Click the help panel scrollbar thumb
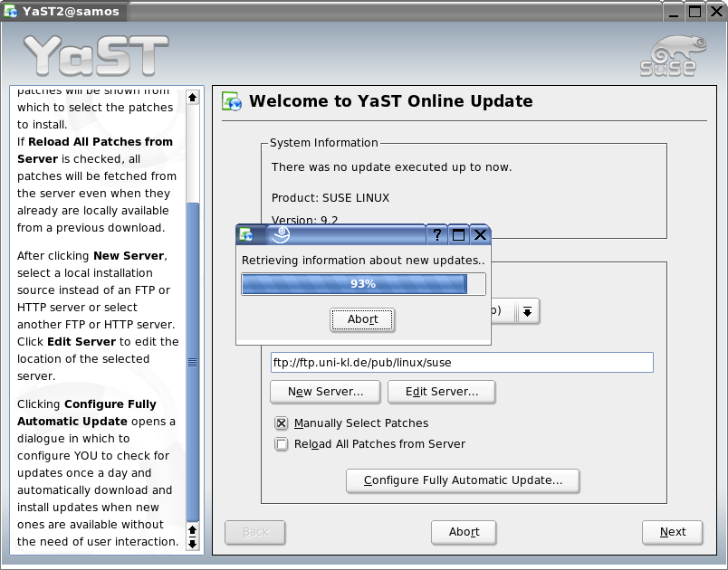This screenshot has width=728, height=570. point(193,362)
